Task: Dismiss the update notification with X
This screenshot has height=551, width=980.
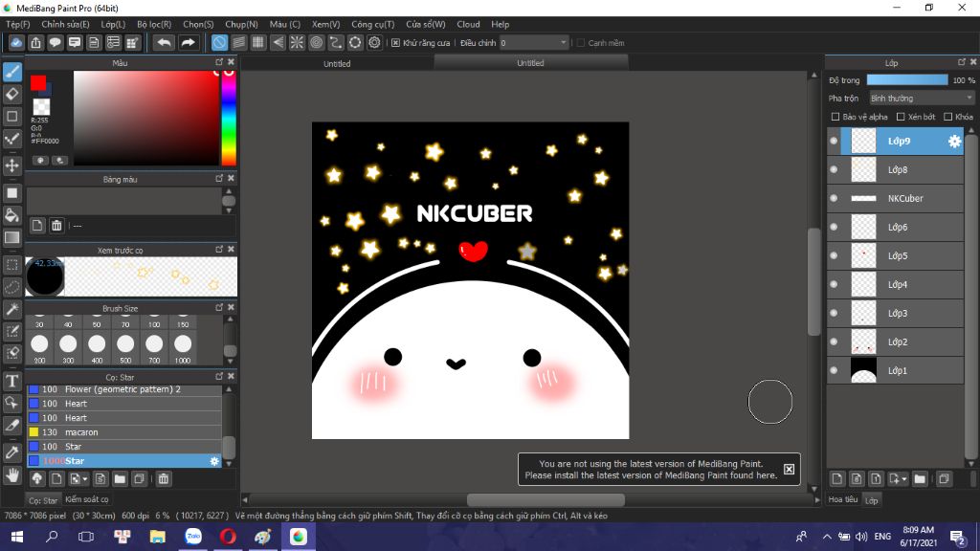Action: pos(789,469)
